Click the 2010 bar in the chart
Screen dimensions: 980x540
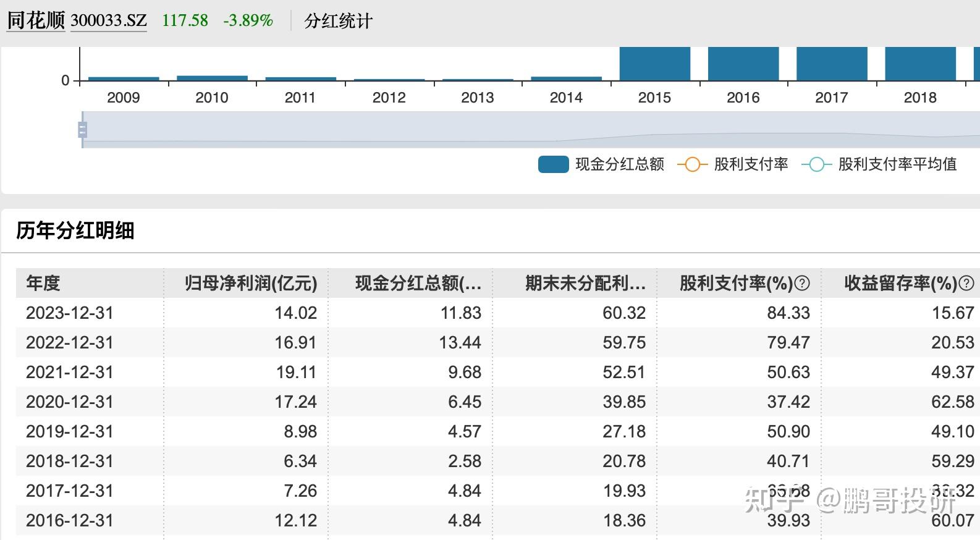click(x=212, y=78)
